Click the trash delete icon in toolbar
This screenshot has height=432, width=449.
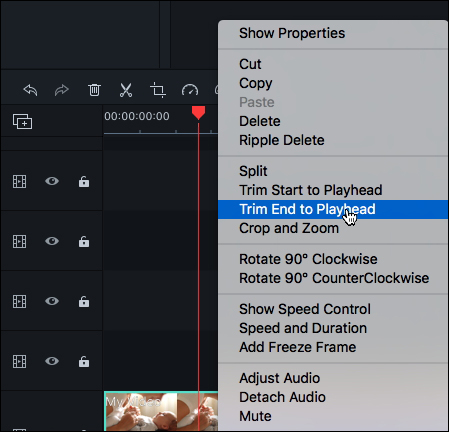pyautogui.click(x=94, y=90)
